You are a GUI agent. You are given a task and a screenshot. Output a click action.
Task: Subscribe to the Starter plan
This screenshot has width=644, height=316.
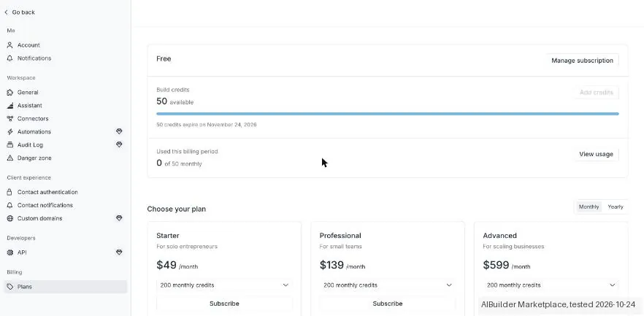click(x=224, y=304)
